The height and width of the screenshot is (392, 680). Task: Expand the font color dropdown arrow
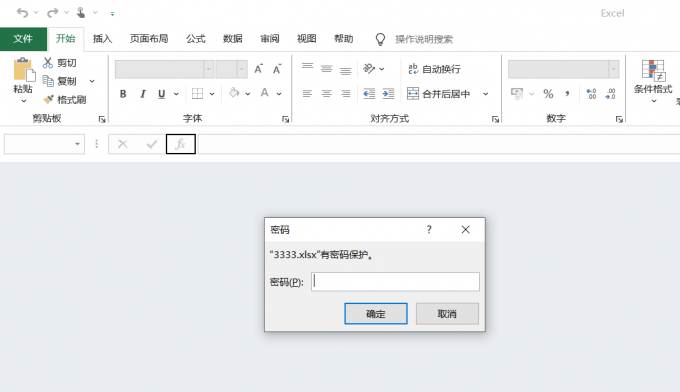point(279,94)
